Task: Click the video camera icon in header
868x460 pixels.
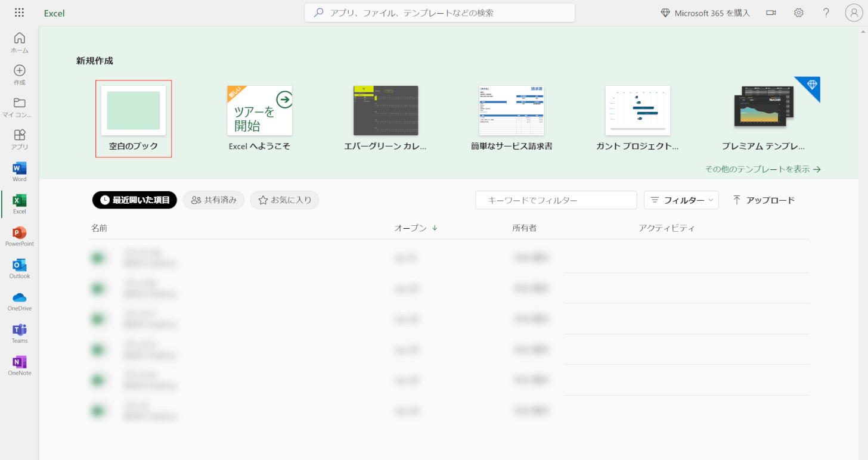Action: [x=771, y=13]
